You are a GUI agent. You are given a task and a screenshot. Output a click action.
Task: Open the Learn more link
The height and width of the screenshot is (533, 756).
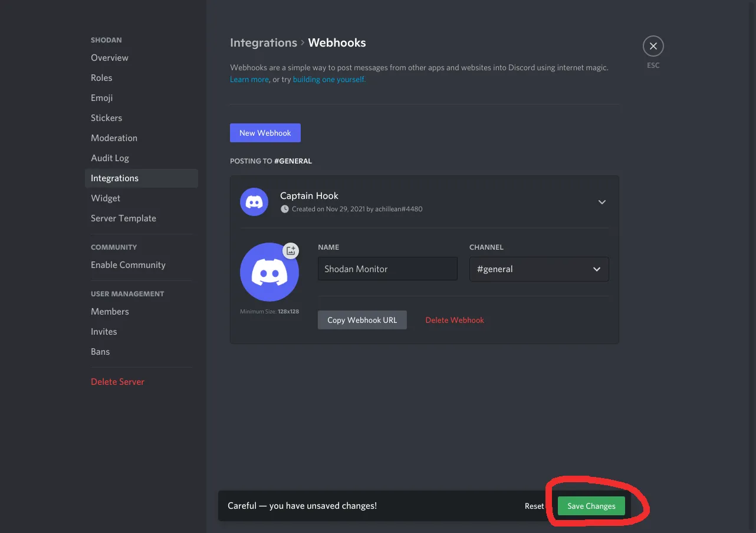pyautogui.click(x=249, y=79)
